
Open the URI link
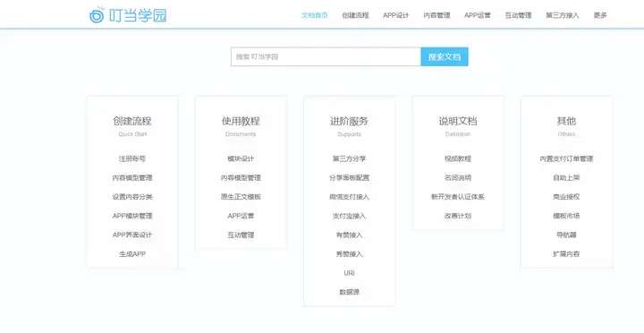click(349, 273)
